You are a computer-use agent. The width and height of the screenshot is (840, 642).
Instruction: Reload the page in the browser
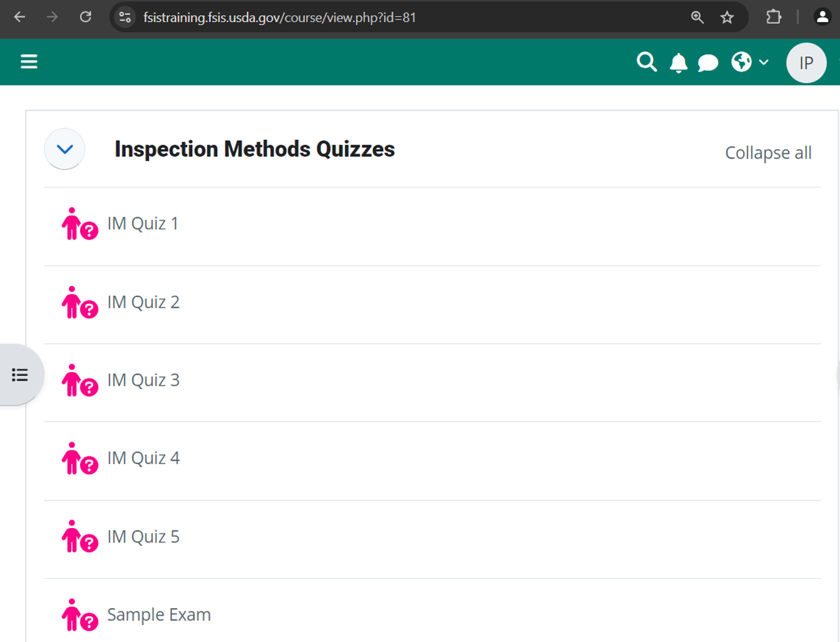[86, 18]
